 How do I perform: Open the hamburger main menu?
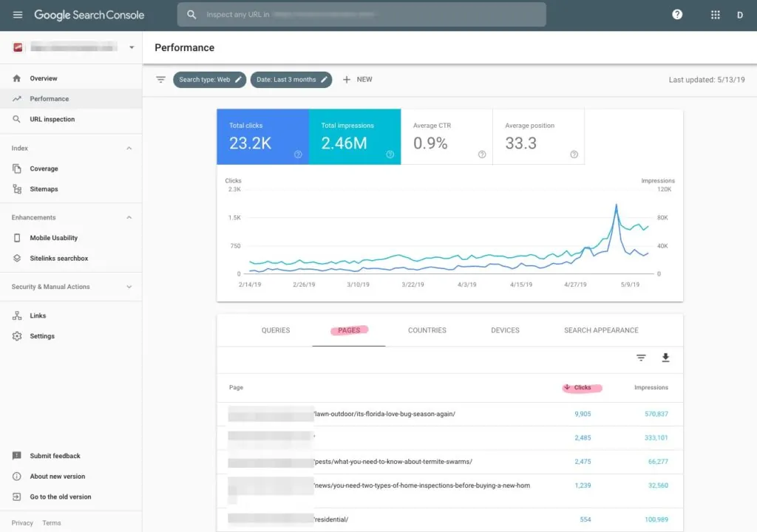18,15
